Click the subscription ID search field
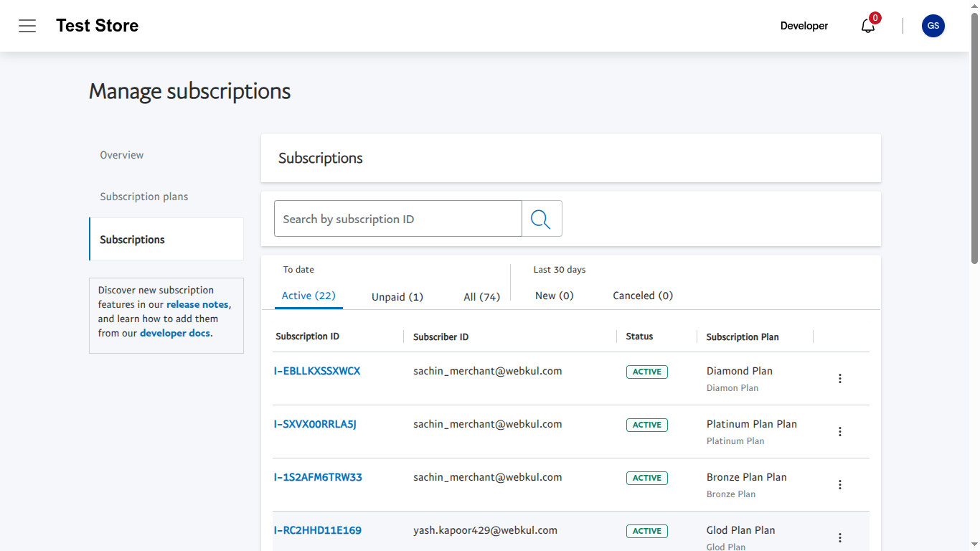Screen dimensions: 980x551 (397, 218)
